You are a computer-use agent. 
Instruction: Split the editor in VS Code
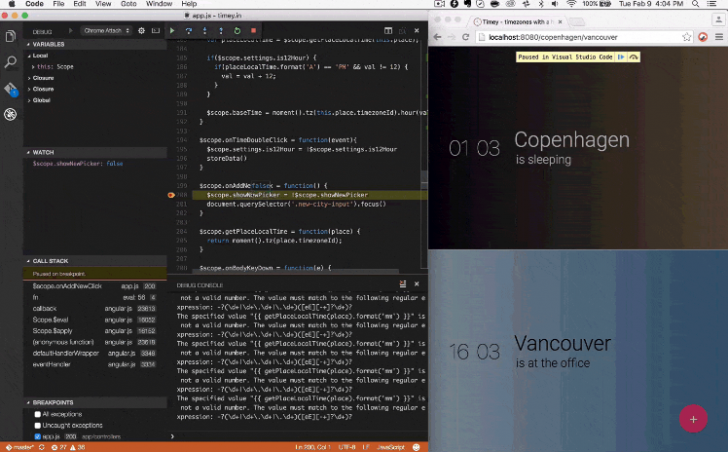click(x=388, y=31)
